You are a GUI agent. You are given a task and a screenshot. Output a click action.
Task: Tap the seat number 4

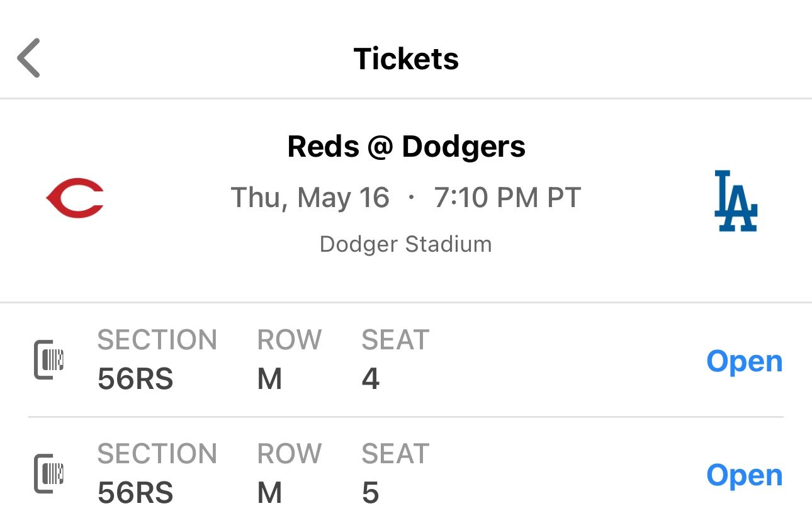pos(371,379)
